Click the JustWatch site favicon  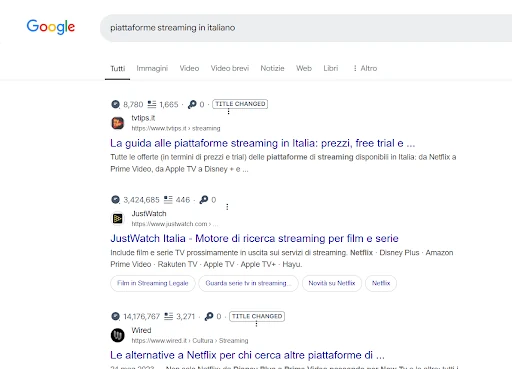pyautogui.click(x=117, y=219)
